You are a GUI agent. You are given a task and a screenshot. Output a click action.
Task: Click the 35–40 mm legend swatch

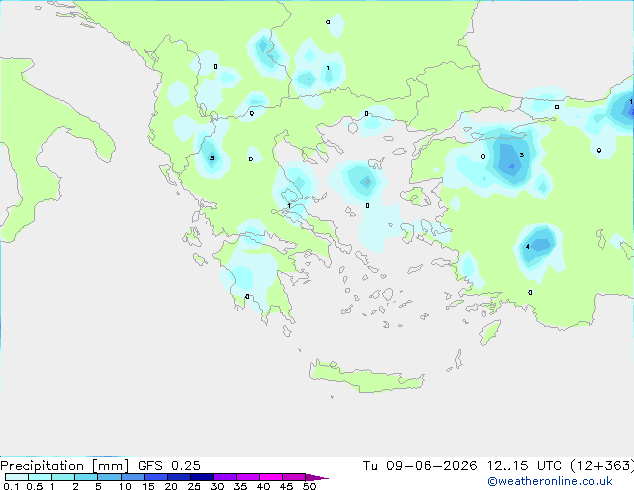247,477
